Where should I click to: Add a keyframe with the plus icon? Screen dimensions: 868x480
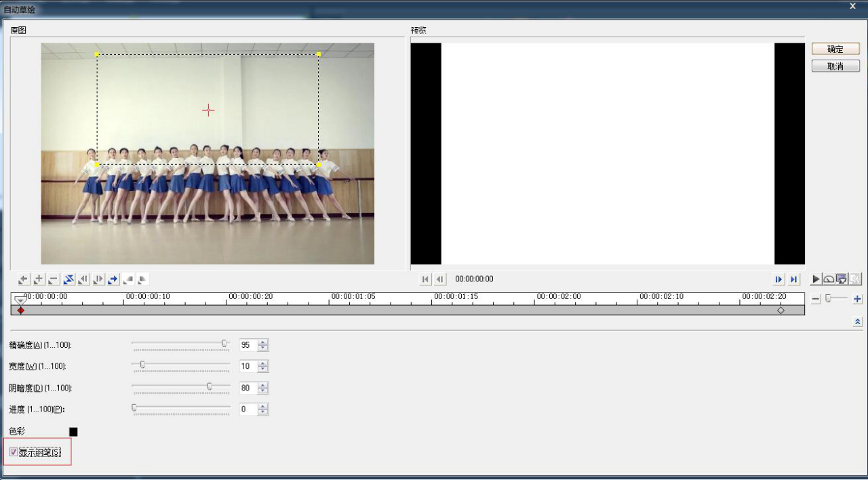39,279
